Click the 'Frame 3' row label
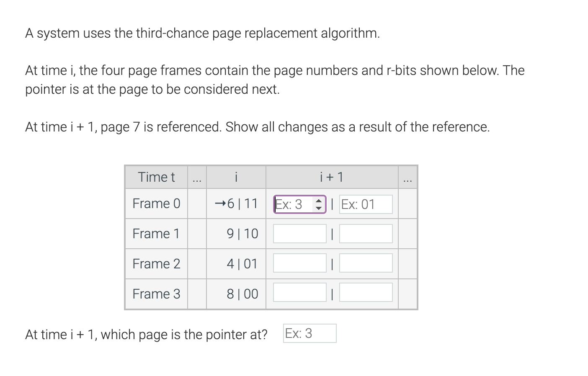 pos(156,294)
